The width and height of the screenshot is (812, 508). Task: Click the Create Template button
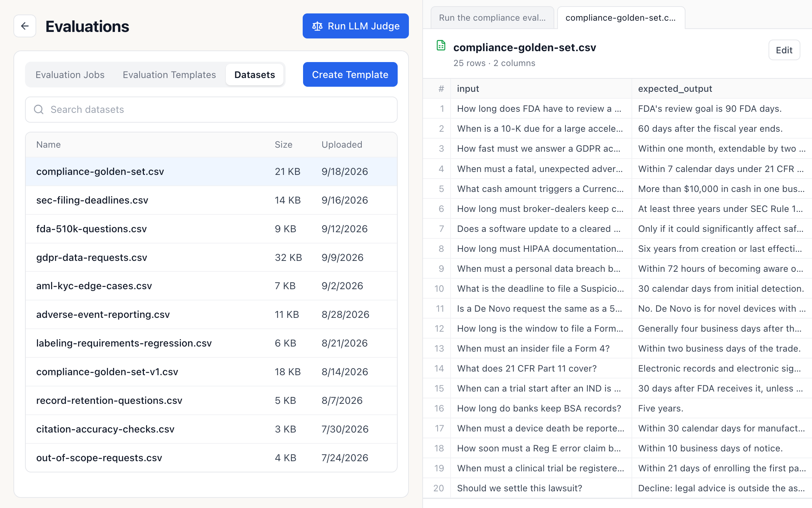click(x=350, y=74)
